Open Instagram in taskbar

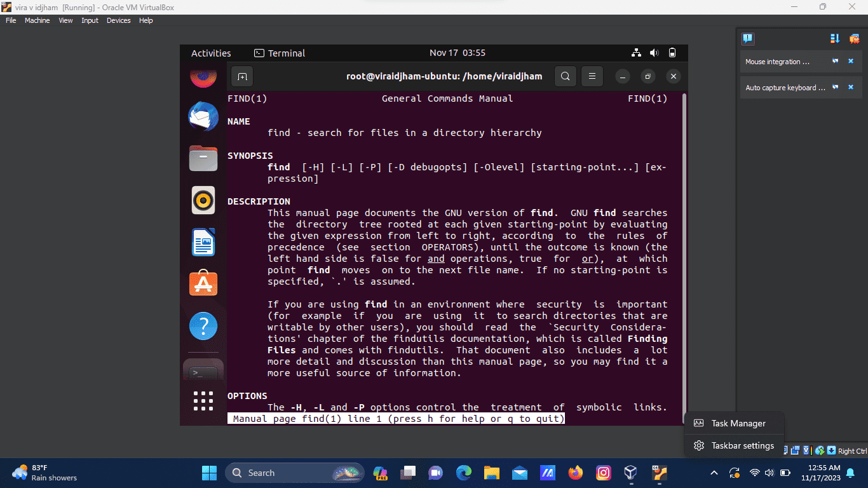tap(604, 473)
